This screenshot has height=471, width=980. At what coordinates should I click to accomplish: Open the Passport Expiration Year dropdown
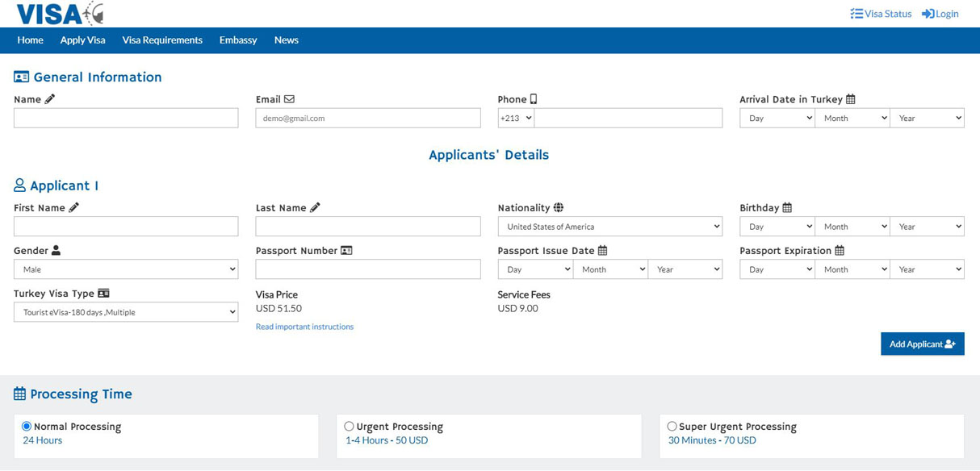pyautogui.click(x=928, y=269)
